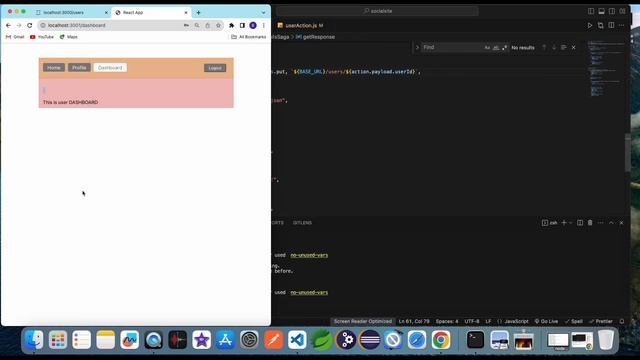
Task: Open the All Bookmarks folder
Action: (x=249, y=37)
